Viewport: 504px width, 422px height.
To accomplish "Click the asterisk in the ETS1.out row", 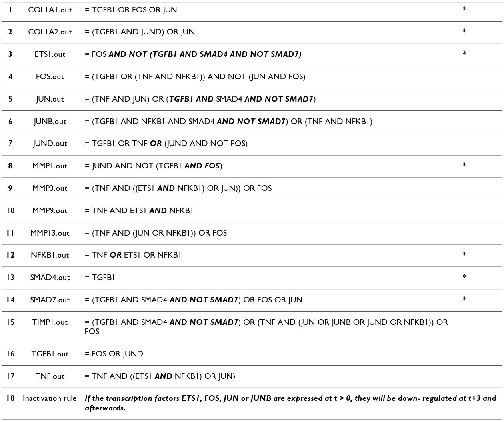I will tap(464, 54).
